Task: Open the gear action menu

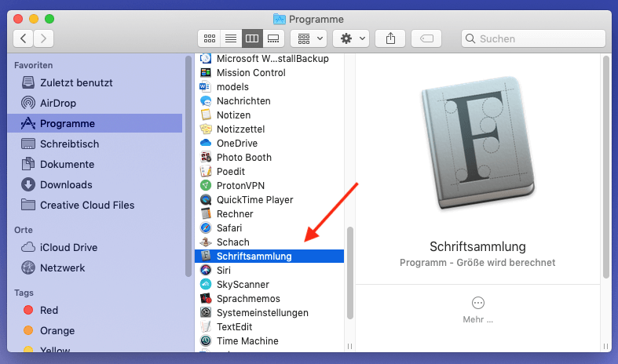Action: click(351, 38)
